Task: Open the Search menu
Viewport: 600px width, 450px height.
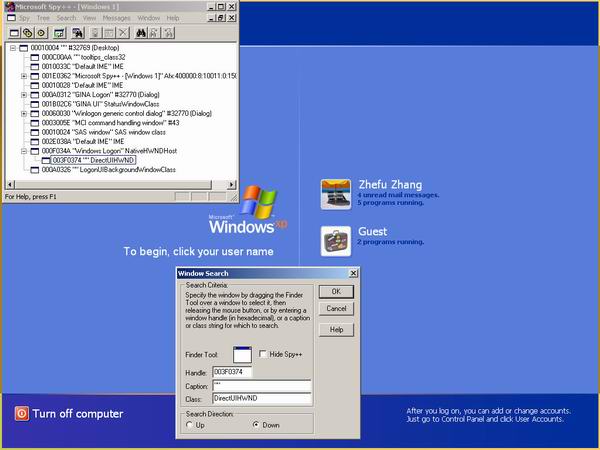Action: (x=67, y=18)
